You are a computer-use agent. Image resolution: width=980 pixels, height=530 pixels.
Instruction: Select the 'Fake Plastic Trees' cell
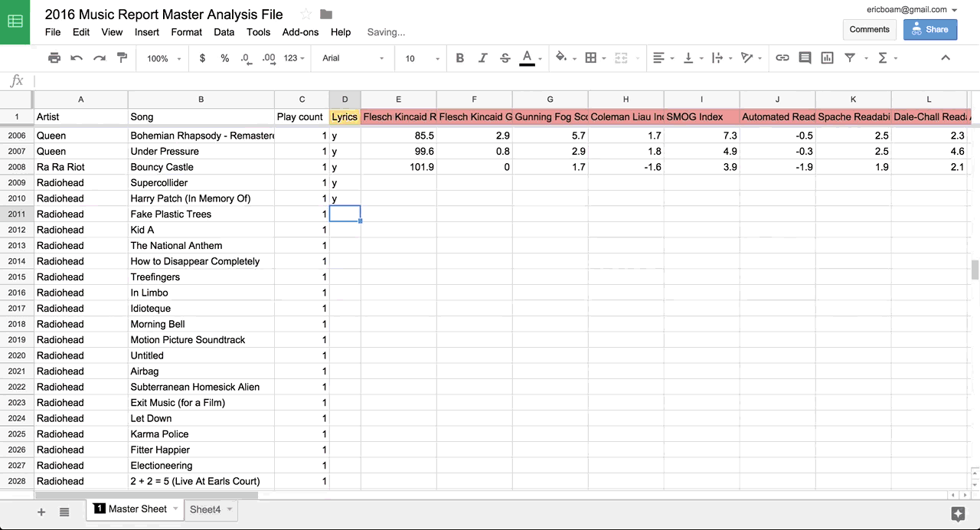[x=201, y=214]
